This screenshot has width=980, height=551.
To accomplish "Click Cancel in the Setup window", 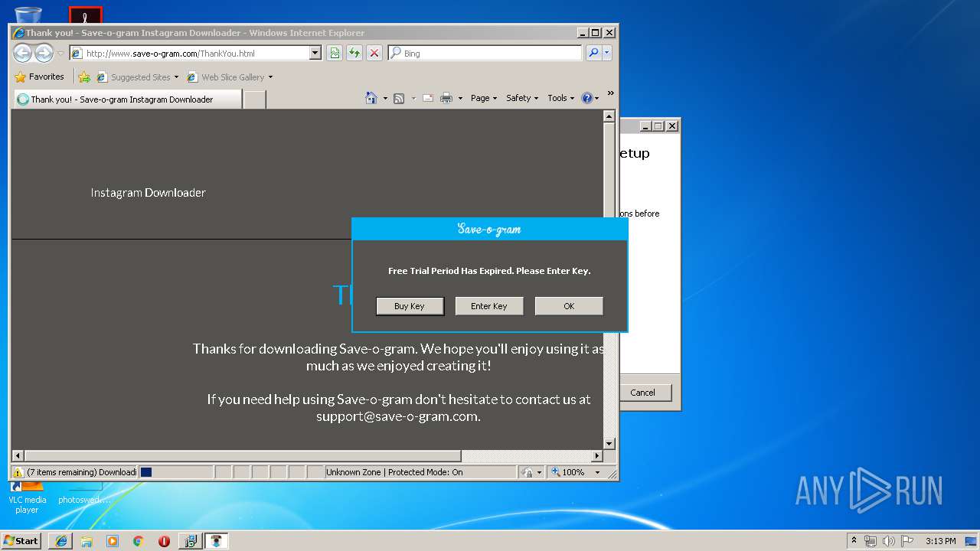I will pyautogui.click(x=642, y=393).
